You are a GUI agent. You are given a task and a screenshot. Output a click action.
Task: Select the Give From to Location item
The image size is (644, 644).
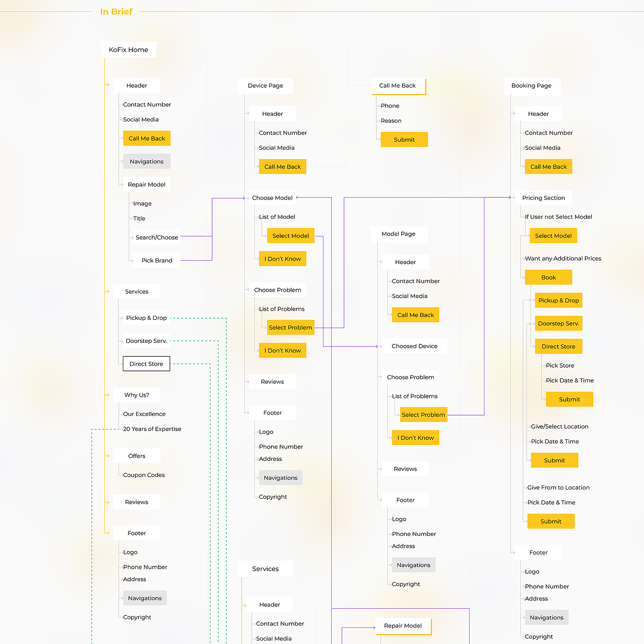click(x=558, y=488)
